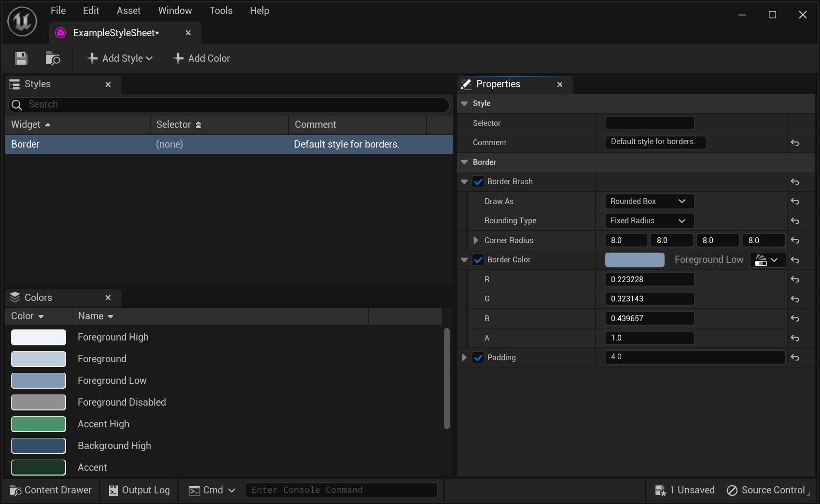Revert the Comment property value
The height and width of the screenshot is (504, 820).
(x=794, y=143)
